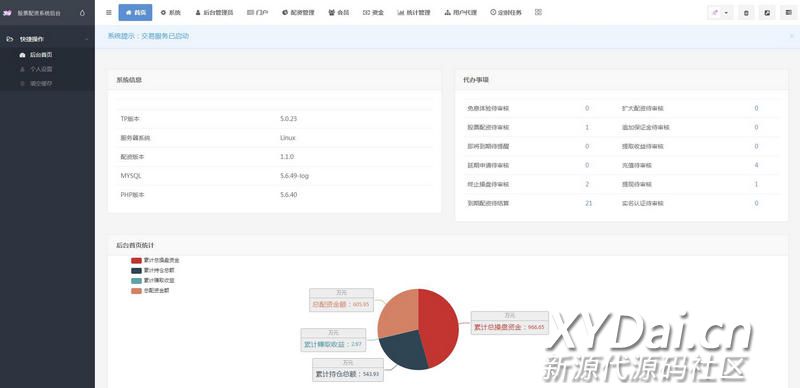Viewport: 800px width, 388px height.
Task: Click the 股票配资待审核 to-do item
Action: tap(488, 127)
